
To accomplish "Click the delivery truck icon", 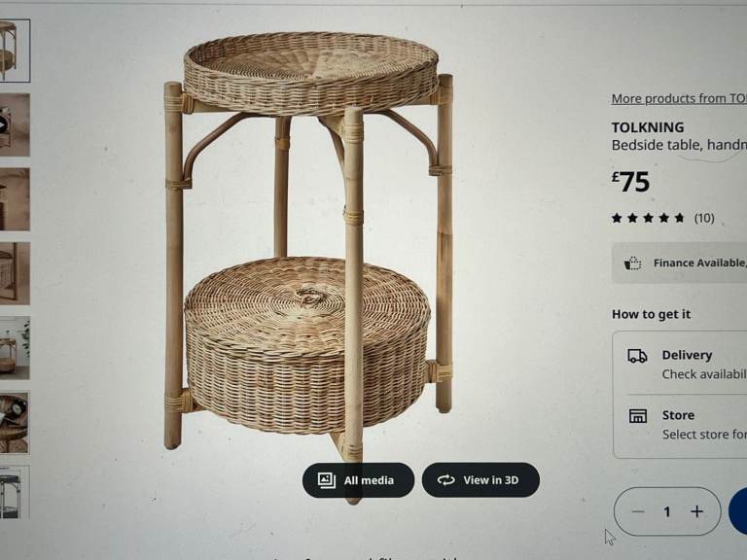I will [x=638, y=357].
